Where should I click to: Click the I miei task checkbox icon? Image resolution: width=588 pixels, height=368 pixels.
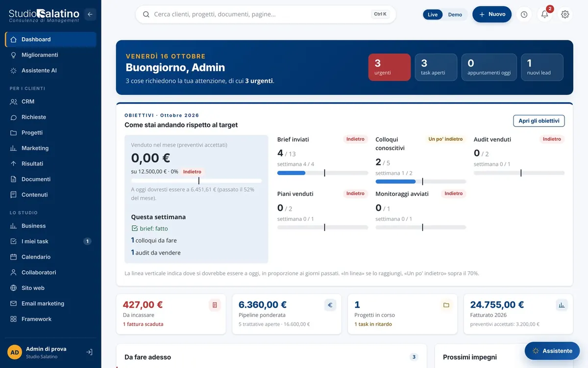13,241
